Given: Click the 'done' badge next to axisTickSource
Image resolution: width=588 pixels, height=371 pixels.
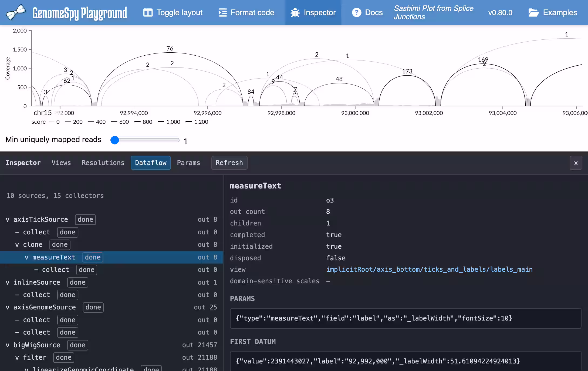Looking at the screenshot, I should click(85, 220).
